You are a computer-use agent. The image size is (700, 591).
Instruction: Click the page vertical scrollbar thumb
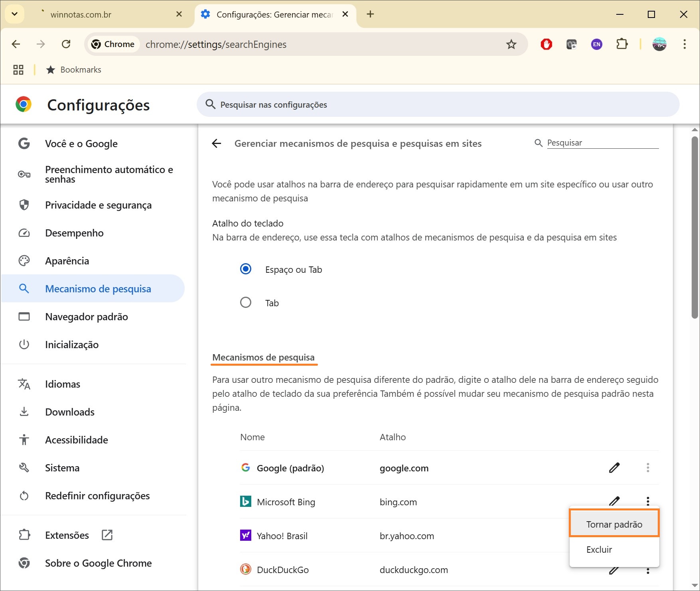pyautogui.click(x=695, y=227)
